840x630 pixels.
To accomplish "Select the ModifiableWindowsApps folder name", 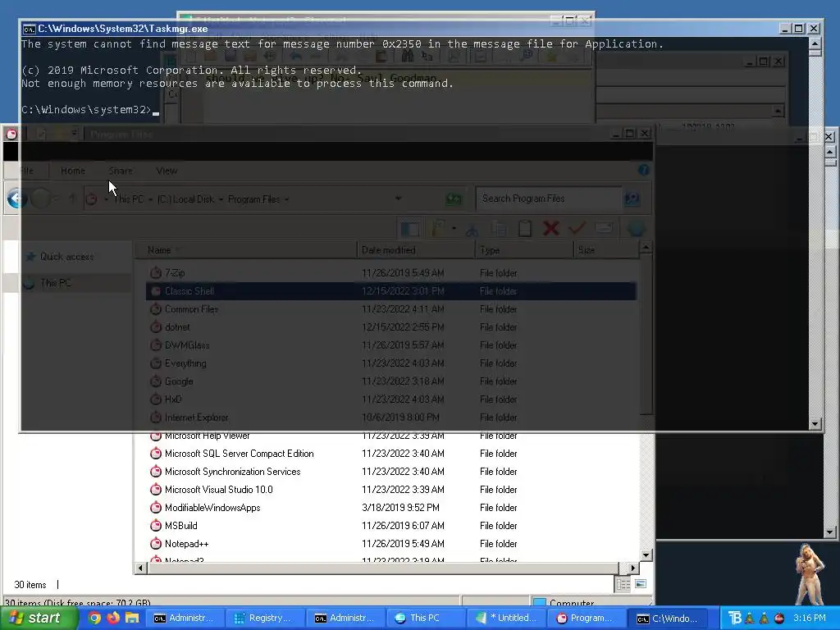I will (212, 508).
